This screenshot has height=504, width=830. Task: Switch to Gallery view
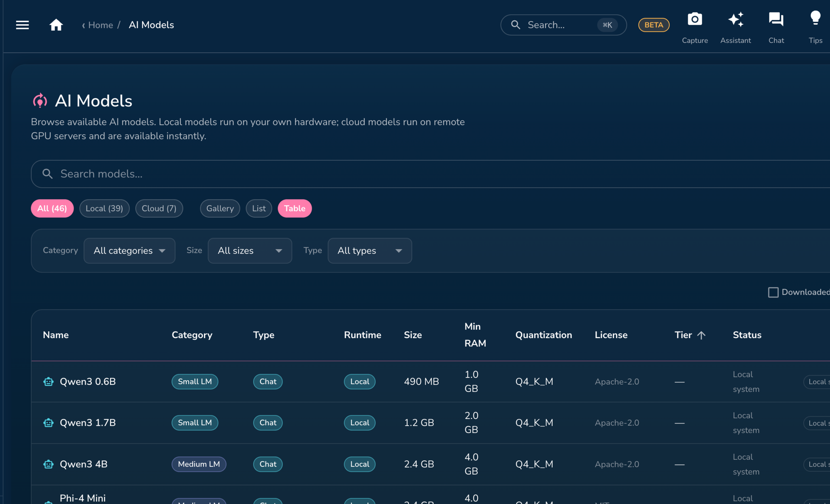[220, 209]
